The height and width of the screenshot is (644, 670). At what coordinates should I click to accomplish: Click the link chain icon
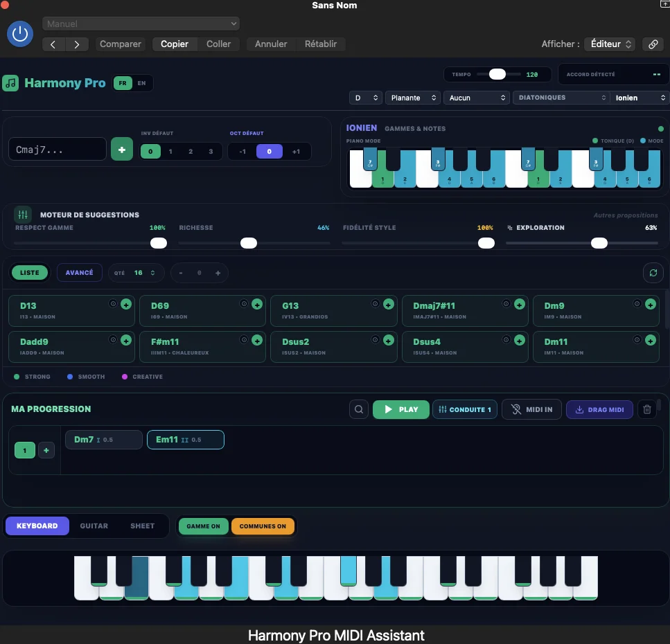[653, 44]
